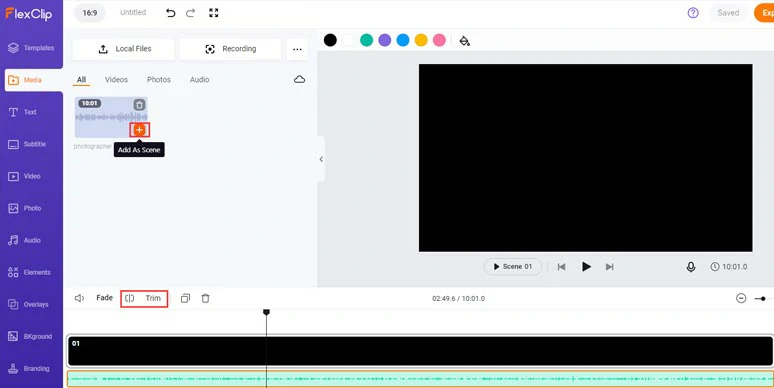
Task: Enter fullscreen with the expand icon
Action: [214, 13]
